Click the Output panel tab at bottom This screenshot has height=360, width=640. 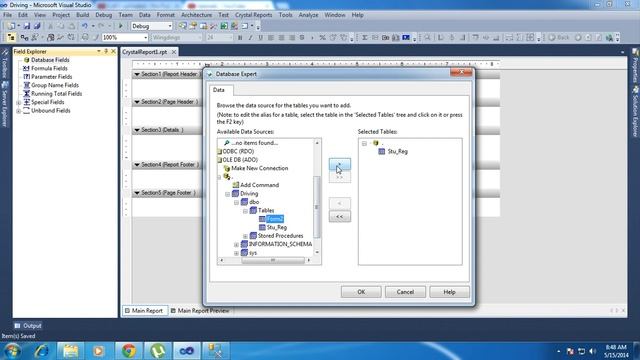[28, 326]
